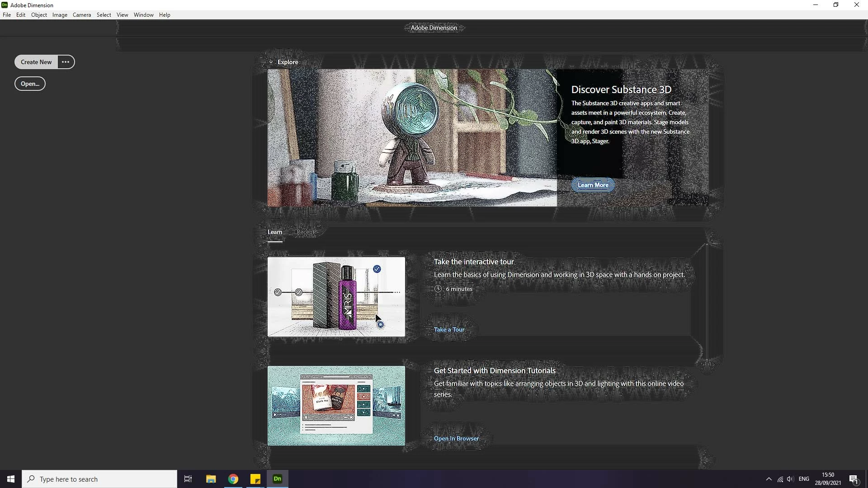The image size is (868, 488).
Task: Open the Object menu
Action: (39, 15)
